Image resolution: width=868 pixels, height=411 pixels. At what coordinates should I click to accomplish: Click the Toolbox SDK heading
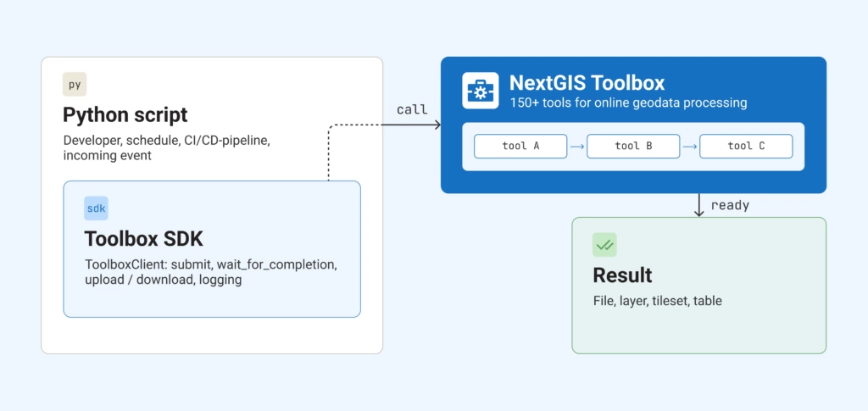point(144,239)
